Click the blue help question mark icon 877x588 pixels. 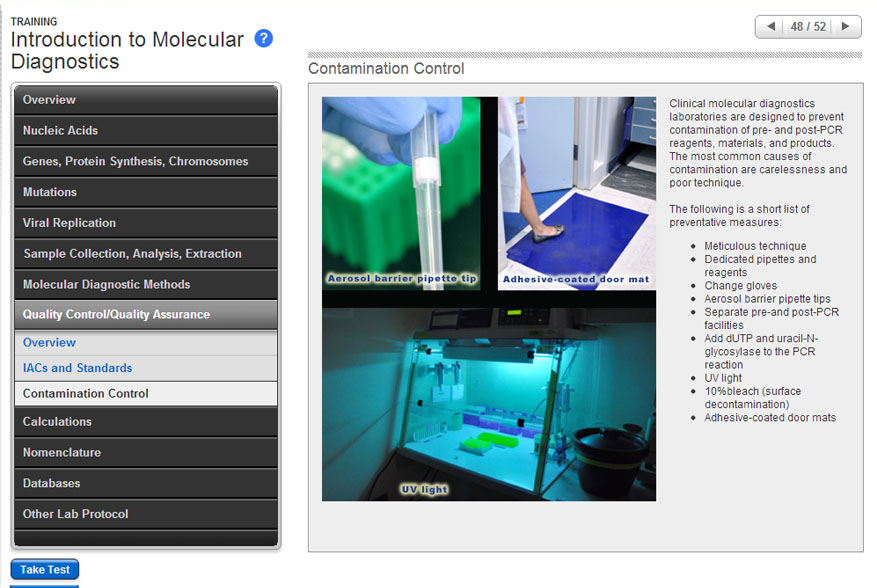264,39
